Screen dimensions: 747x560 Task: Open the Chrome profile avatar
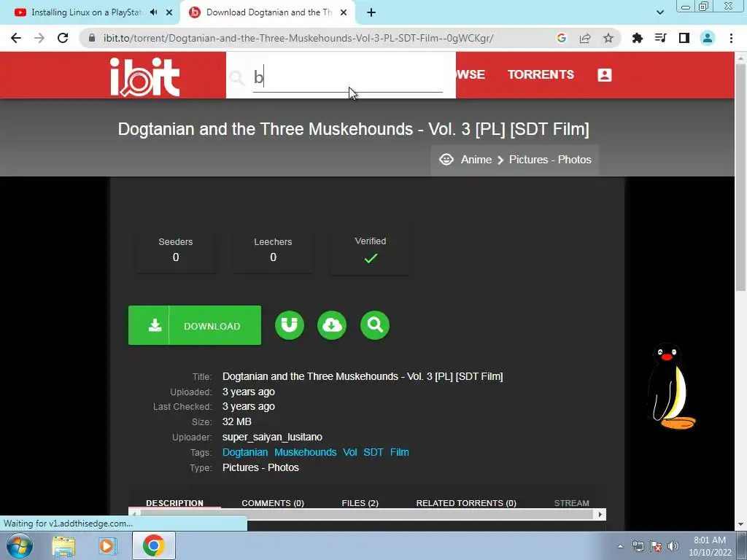708,38
